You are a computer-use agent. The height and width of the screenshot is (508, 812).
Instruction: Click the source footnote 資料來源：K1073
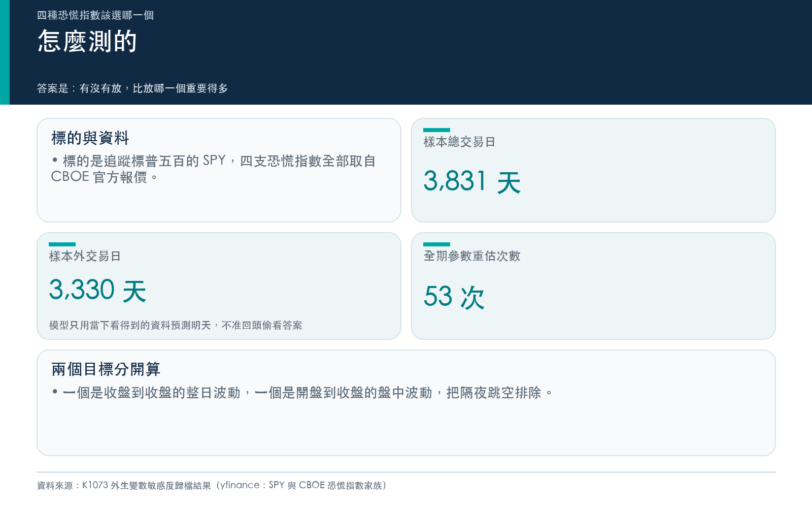point(212,485)
